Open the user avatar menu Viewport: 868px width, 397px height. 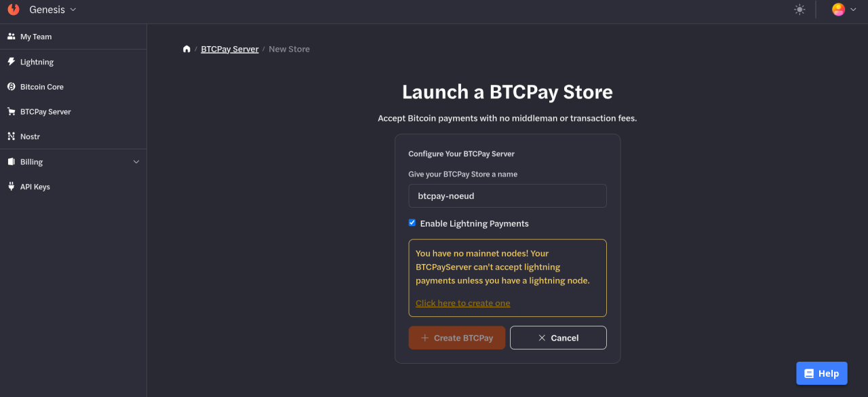tap(839, 10)
